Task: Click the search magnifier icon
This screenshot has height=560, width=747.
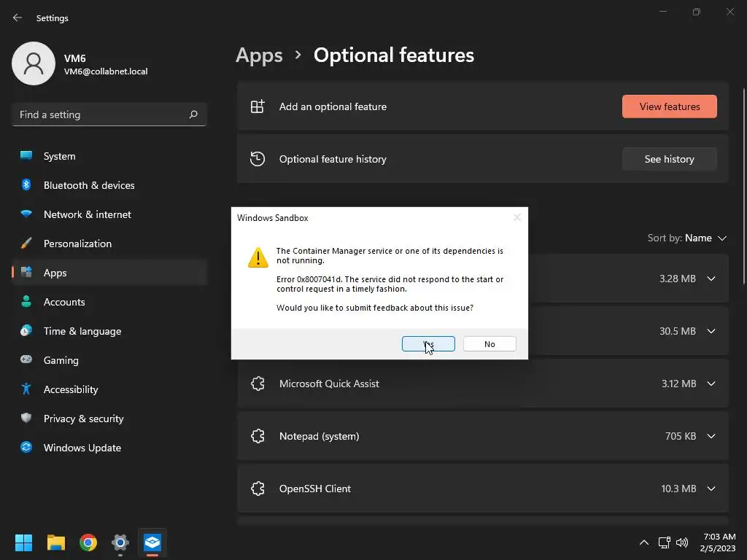Action: coord(193,114)
